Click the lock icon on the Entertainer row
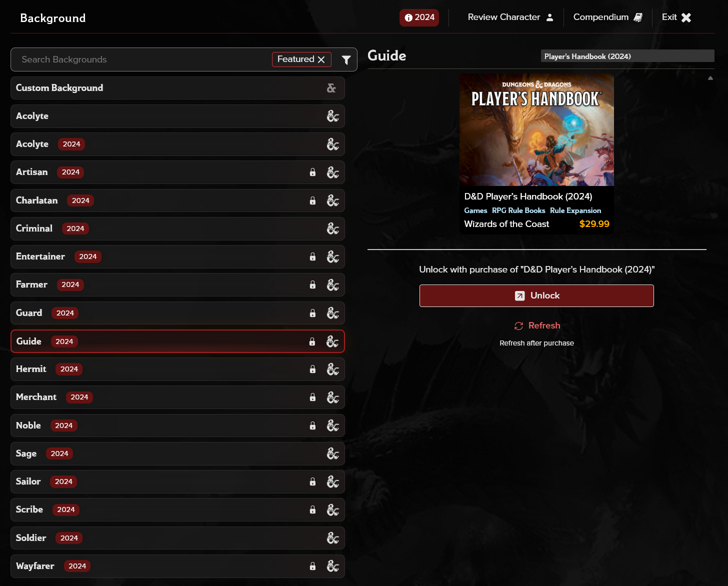728x586 pixels. tap(312, 256)
